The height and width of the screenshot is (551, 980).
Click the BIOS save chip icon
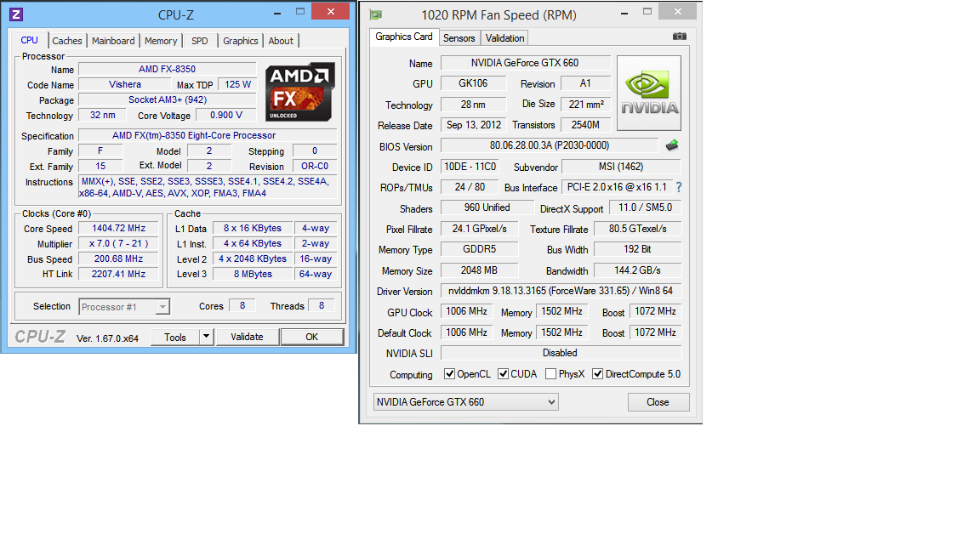tap(672, 145)
